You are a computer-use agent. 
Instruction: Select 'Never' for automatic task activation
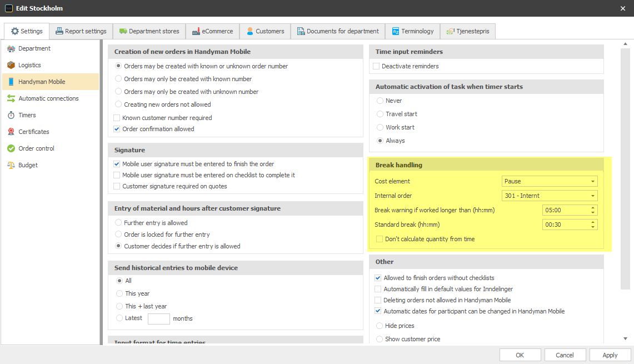(x=380, y=101)
